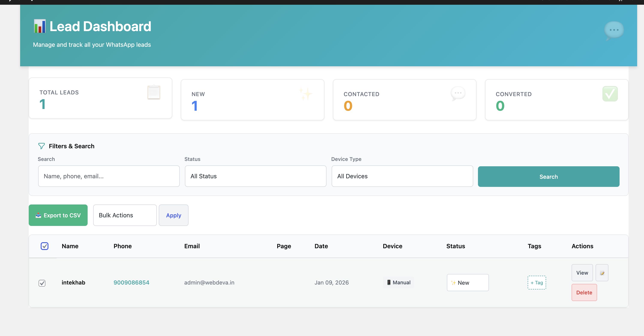
Task: Change the New status dropdown for intekhab
Action: pyautogui.click(x=467, y=283)
